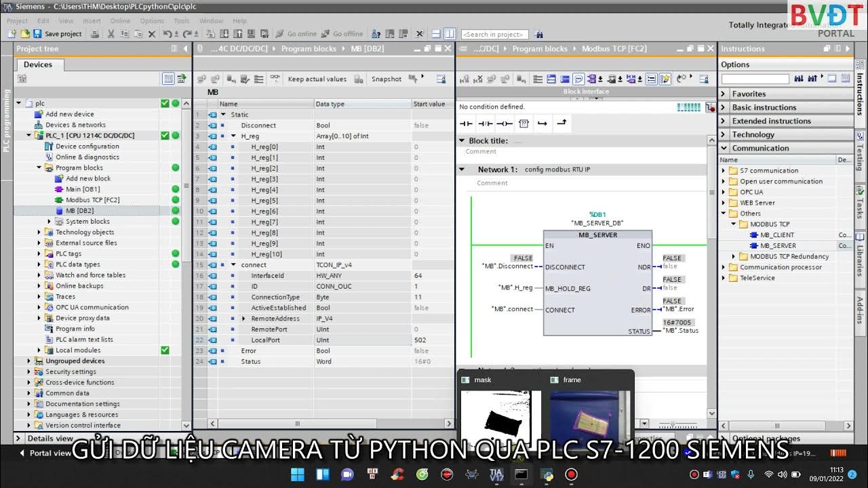
Task: Open the Instructions vertical side tab
Action: point(860,94)
